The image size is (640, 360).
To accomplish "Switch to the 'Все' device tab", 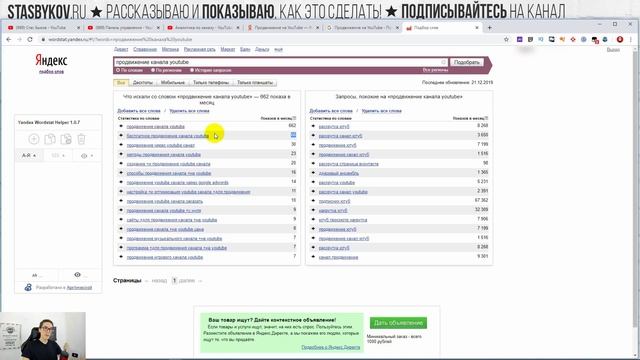I will [121, 82].
